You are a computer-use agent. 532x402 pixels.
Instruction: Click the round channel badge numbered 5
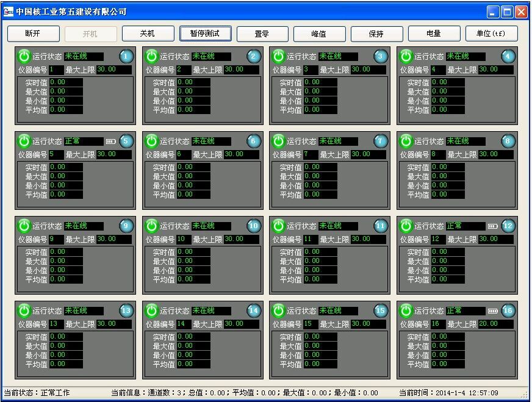pyautogui.click(x=126, y=141)
